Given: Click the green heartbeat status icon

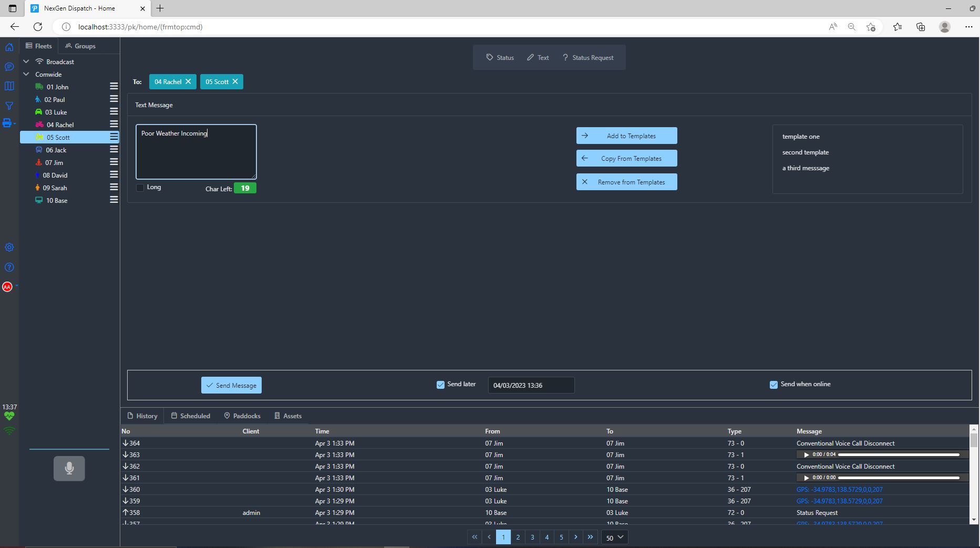Looking at the screenshot, I should [9, 416].
